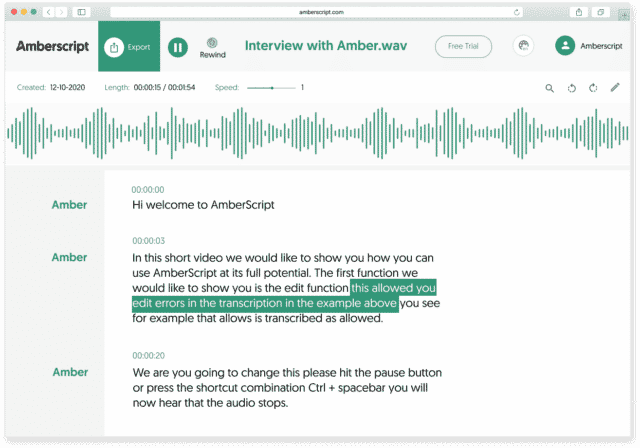Click the undo arrow icon
The image size is (640, 448).
572,88
